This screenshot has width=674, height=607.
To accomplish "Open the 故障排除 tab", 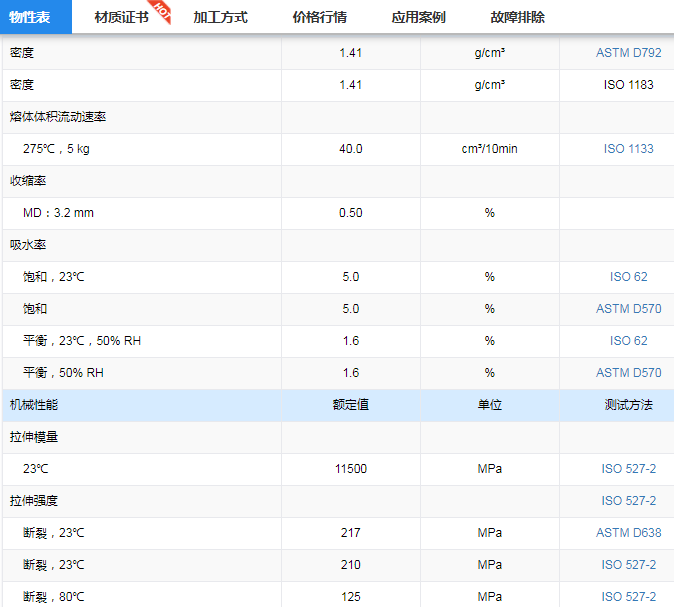I will tap(517, 17).
